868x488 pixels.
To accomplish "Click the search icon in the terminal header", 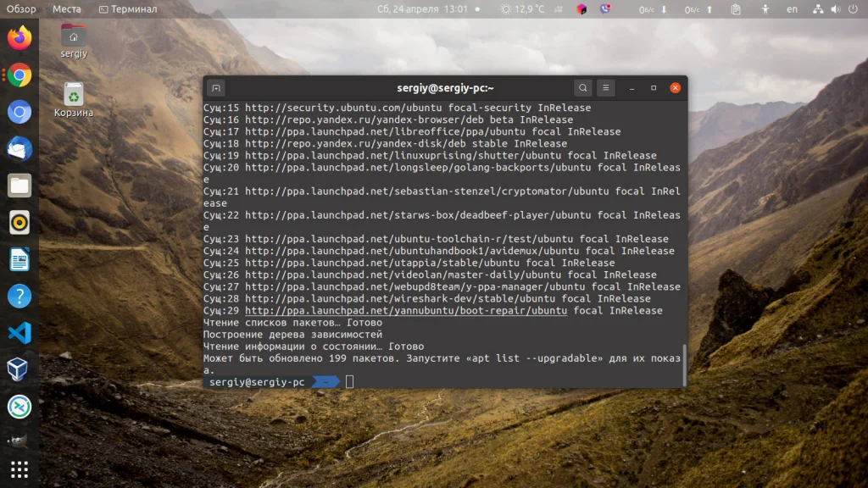I will pos(582,87).
